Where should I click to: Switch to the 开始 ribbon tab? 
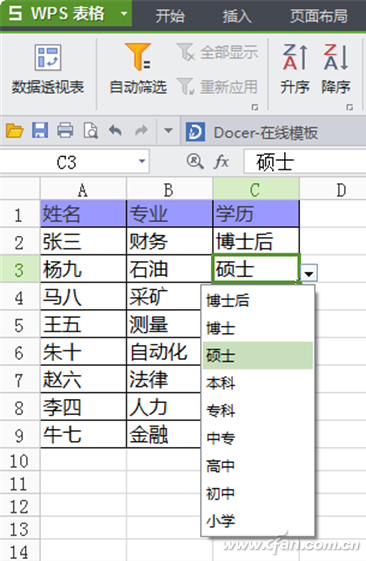pos(170,16)
